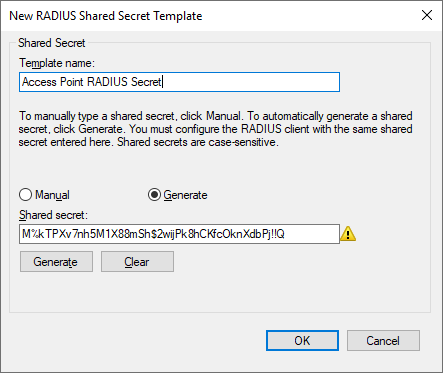This screenshot has width=443, height=373.
Task: Click the word 'RADIUS' in the template name field
Action: (108, 82)
